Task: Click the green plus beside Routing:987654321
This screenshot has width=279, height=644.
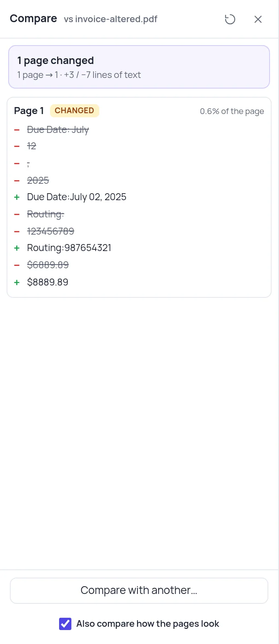Action: pos(17,248)
